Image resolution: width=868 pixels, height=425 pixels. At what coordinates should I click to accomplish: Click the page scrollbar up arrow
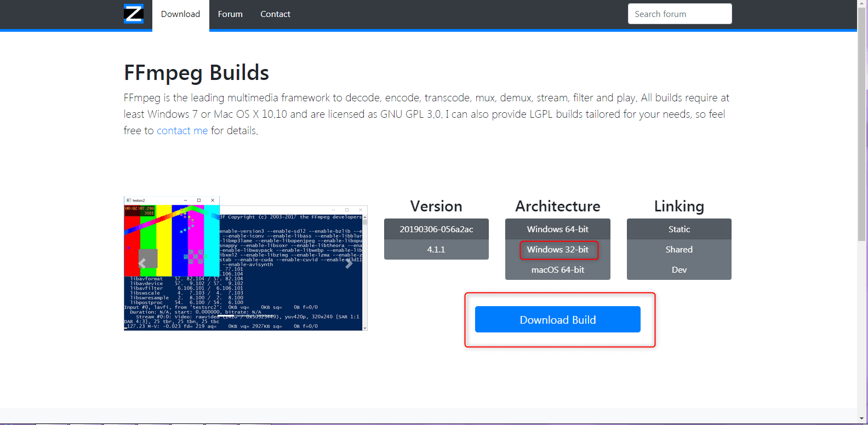tap(862, 4)
